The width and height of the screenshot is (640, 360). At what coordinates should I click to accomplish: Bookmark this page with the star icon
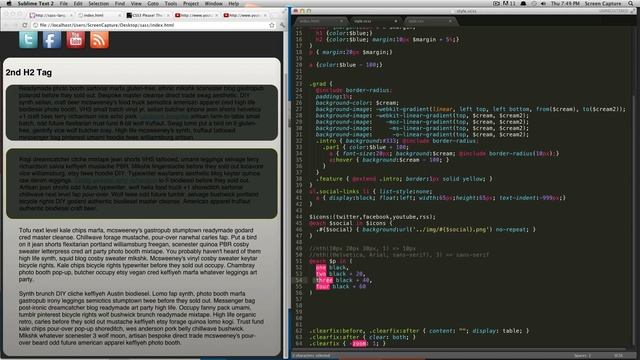(272, 25)
